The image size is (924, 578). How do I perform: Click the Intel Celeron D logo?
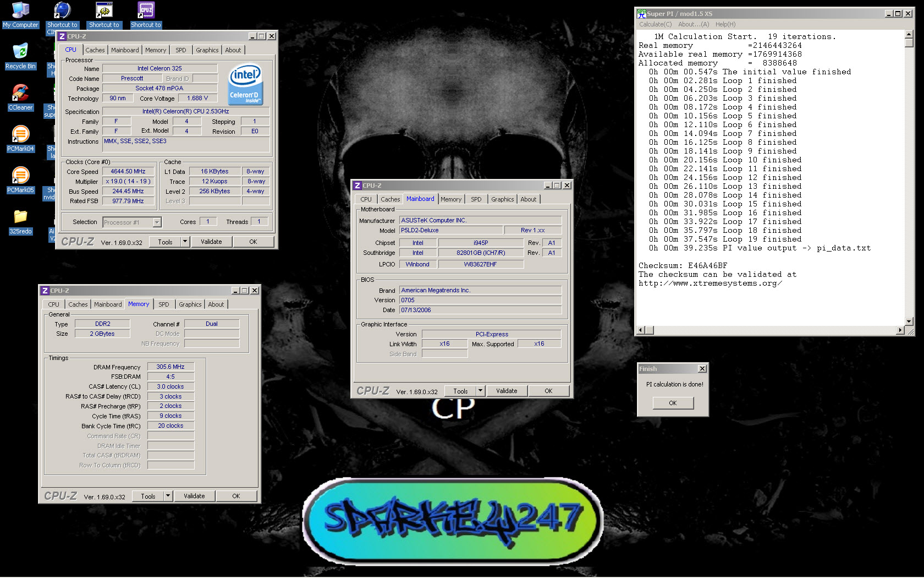[x=245, y=84]
